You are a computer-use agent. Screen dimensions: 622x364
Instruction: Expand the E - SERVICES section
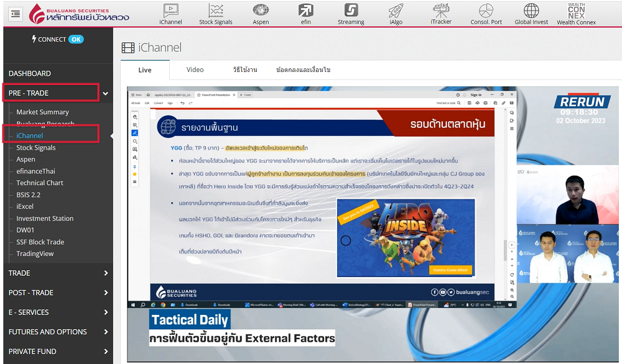58,312
